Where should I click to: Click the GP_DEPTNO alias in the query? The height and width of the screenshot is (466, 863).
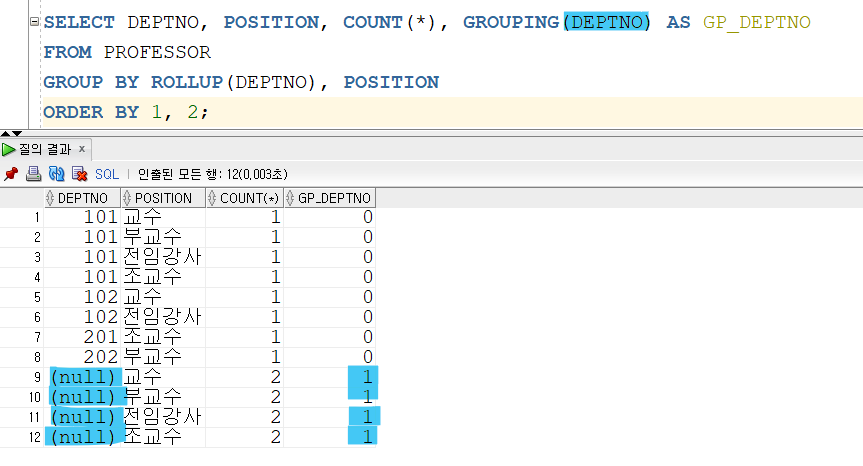click(756, 22)
